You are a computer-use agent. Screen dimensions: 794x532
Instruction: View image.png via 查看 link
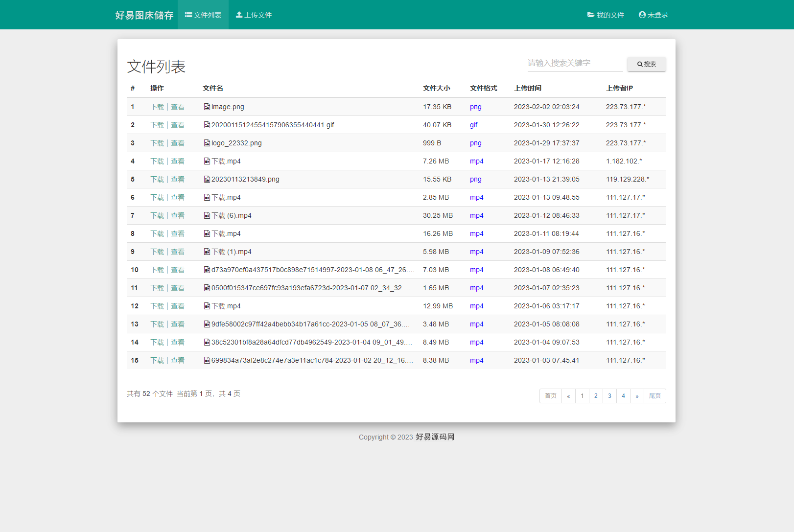(x=178, y=107)
